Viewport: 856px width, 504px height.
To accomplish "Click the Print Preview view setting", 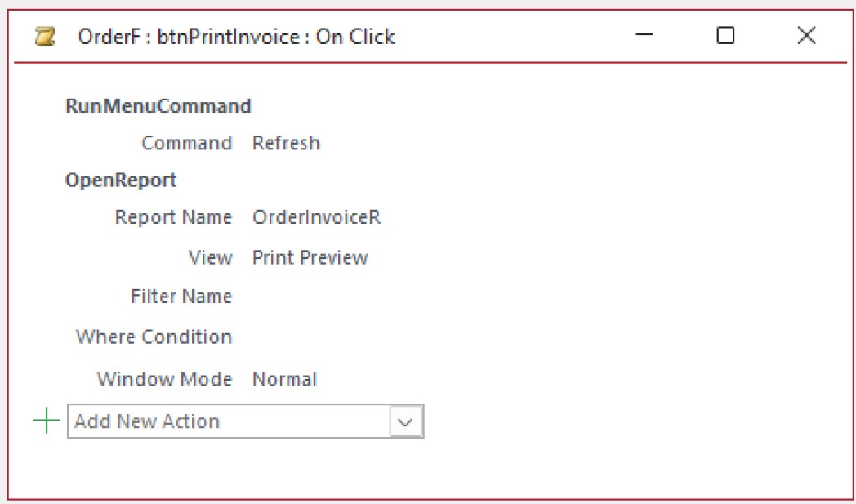I will click(x=310, y=256).
